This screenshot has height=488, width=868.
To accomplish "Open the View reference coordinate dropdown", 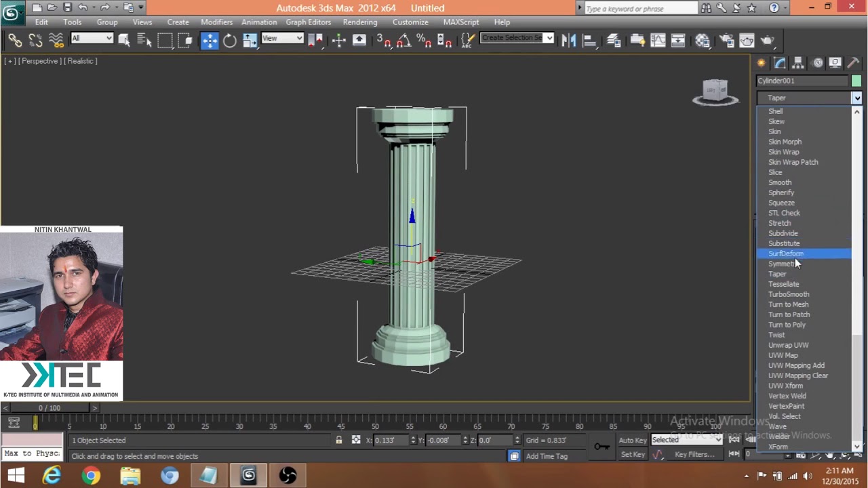I will (x=281, y=38).
